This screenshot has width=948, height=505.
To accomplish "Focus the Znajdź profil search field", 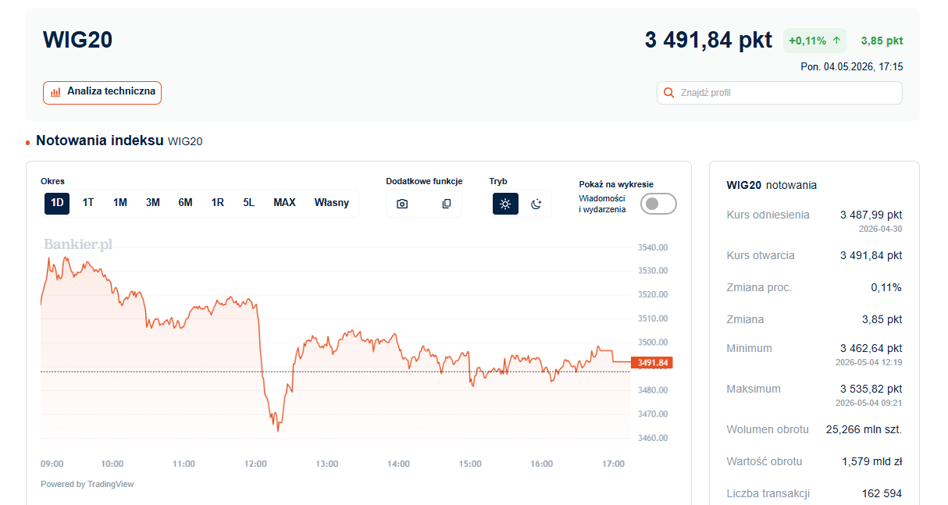I will point(779,93).
